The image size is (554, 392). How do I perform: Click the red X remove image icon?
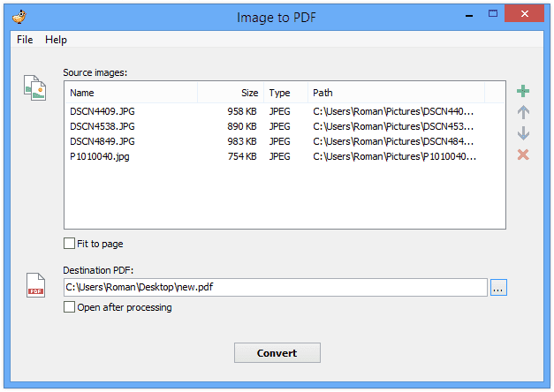tap(523, 155)
